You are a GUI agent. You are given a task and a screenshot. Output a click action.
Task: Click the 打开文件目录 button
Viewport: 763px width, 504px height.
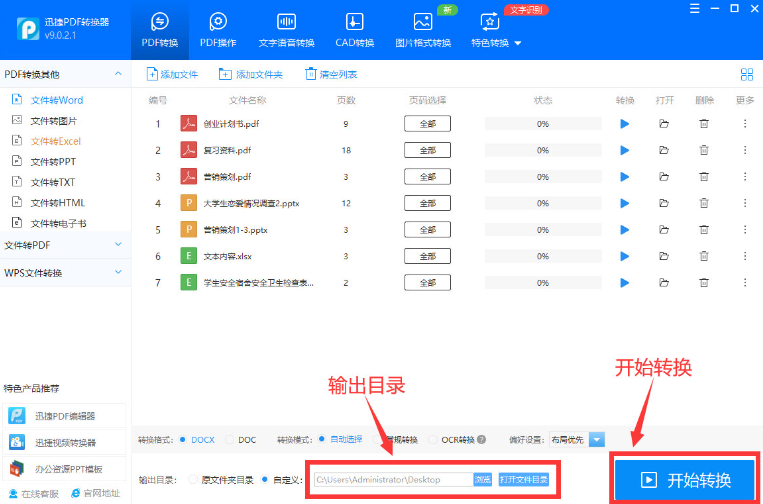[524, 480]
